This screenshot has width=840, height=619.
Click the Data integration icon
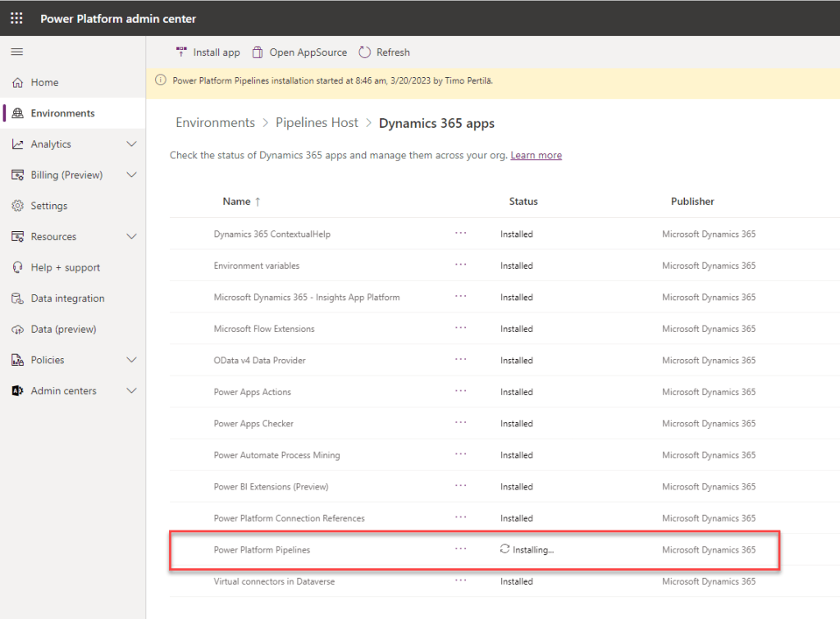17,298
